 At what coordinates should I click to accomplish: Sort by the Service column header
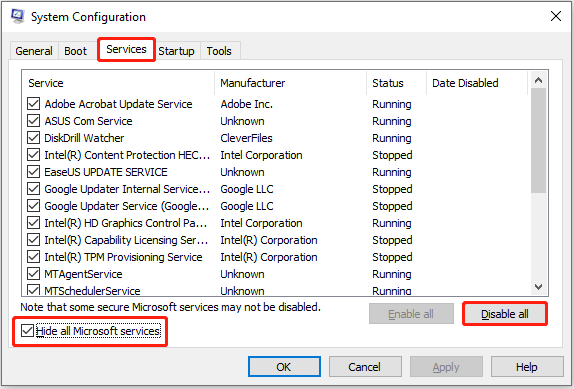pyautogui.click(x=119, y=83)
